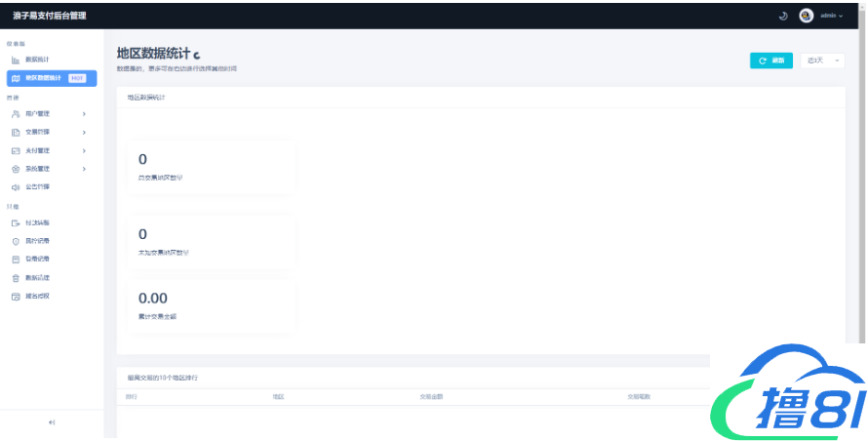
Task: Click the blue 刷新 refresh button
Action: [x=771, y=60]
